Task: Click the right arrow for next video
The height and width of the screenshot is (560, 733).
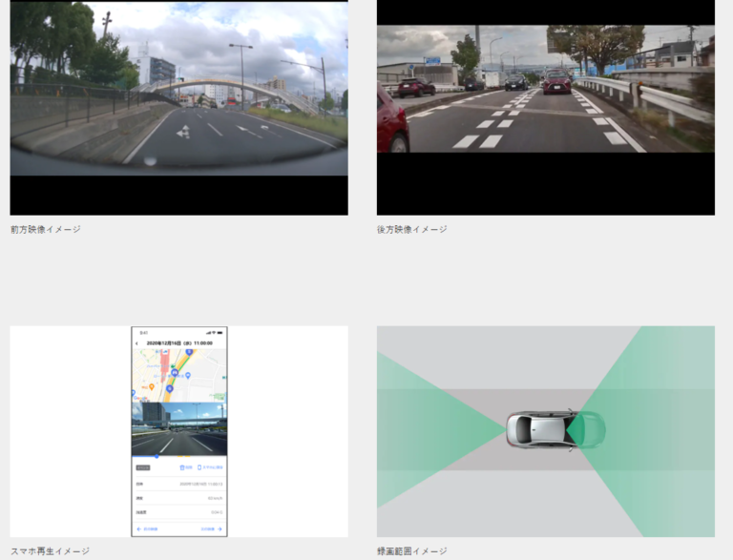Action: (x=220, y=528)
